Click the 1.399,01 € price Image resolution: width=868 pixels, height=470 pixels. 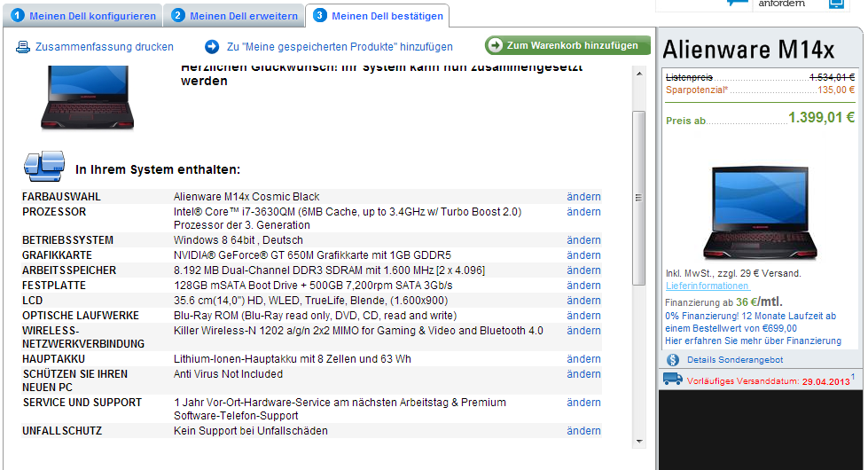(821, 117)
